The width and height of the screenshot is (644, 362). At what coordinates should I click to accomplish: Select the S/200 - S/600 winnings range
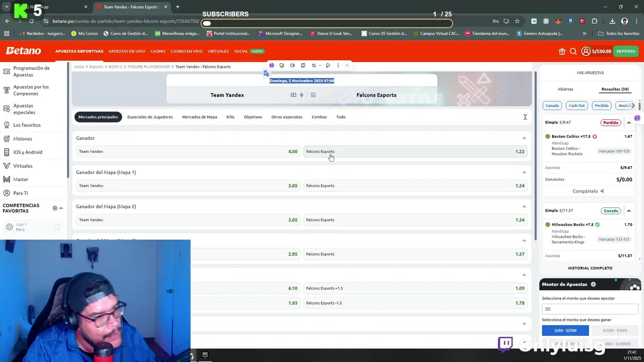(615, 330)
